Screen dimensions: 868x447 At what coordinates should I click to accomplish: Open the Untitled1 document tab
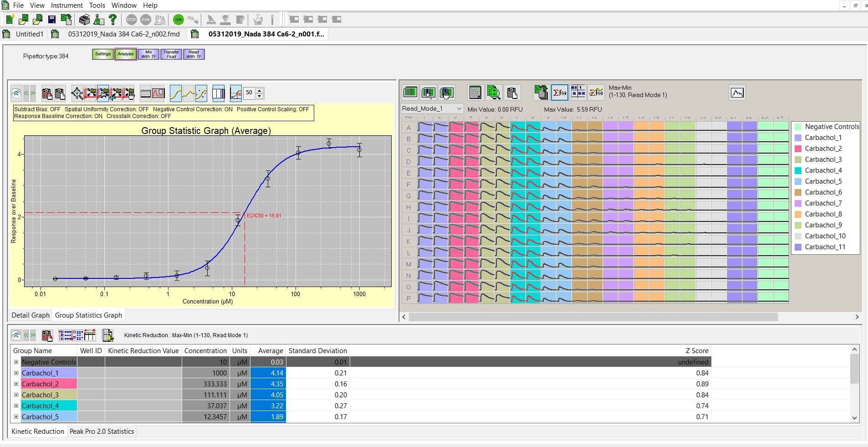pyautogui.click(x=29, y=34)
